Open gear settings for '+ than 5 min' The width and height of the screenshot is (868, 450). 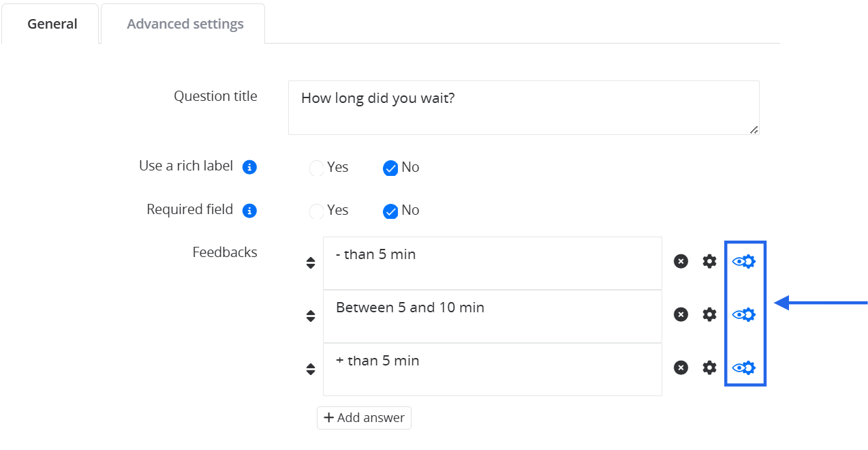[x=709, y=367]
